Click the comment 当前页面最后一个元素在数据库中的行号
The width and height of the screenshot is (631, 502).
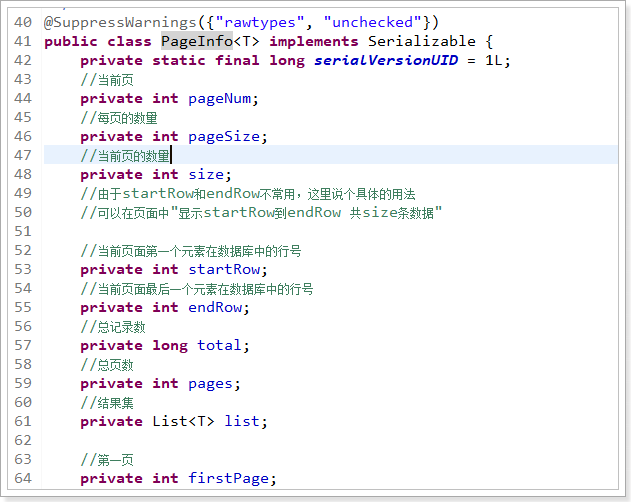click(197, 289)
